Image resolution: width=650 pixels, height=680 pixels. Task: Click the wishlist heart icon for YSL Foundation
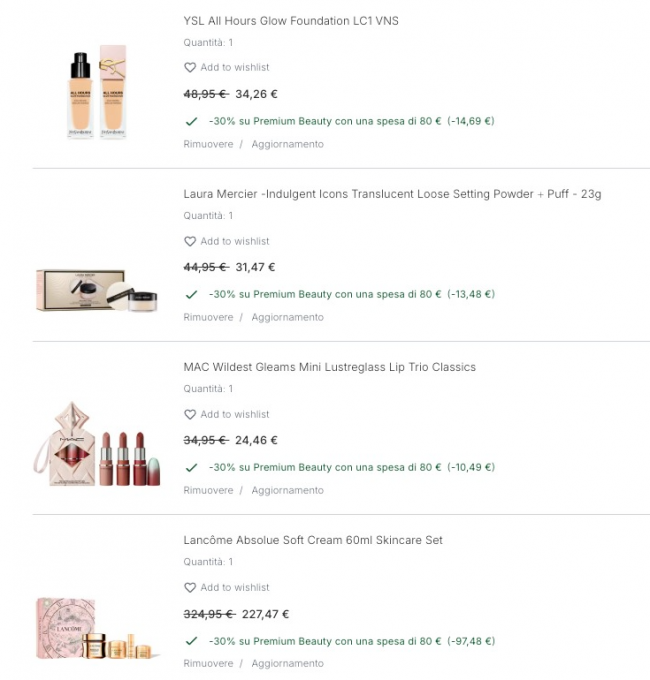190,68
